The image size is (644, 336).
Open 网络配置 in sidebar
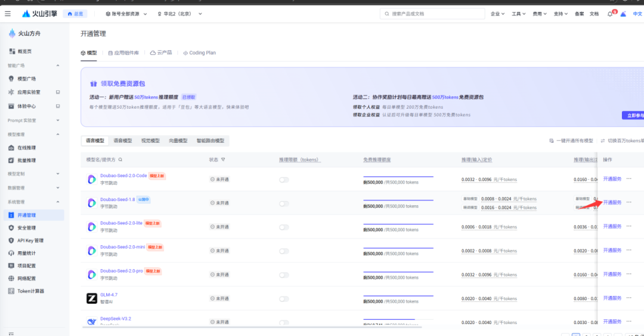click(x=26, y=279)
